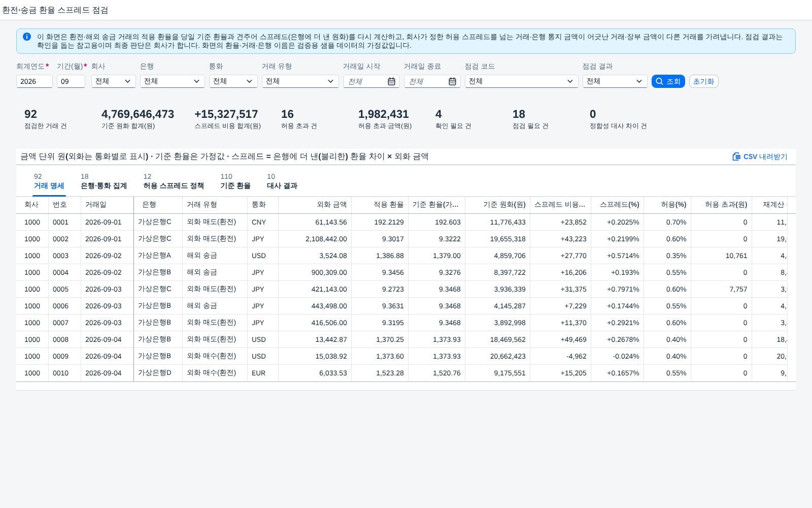Click the 적용 환율 column header
Image resolution: width=812 pixels, height=508 pixels.
pyautogui.click(x=380, y=205)
